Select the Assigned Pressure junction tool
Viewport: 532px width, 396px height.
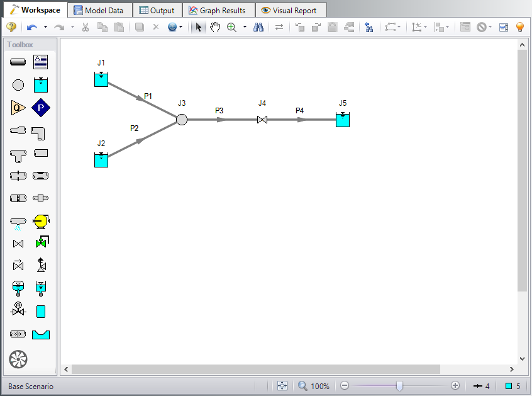[41, 108]
